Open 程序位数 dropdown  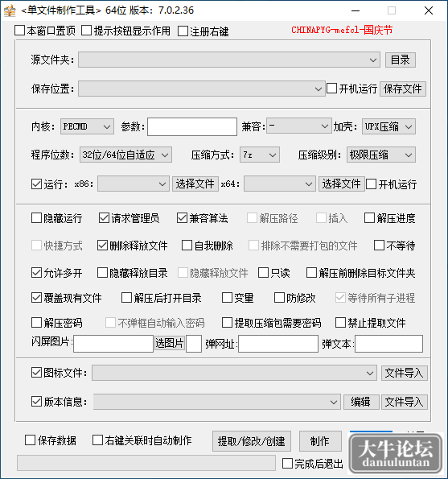pyautogui.click(x=125, y=155)
